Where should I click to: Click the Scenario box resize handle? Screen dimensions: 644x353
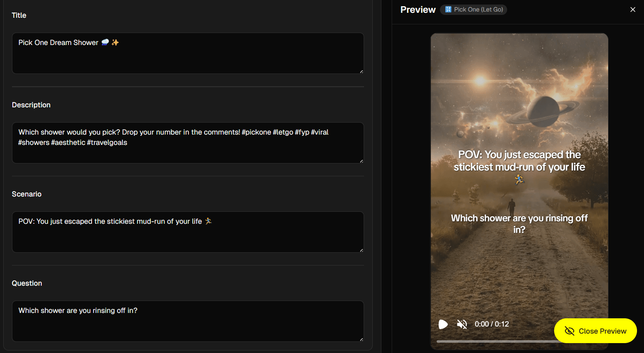(361, 250)
